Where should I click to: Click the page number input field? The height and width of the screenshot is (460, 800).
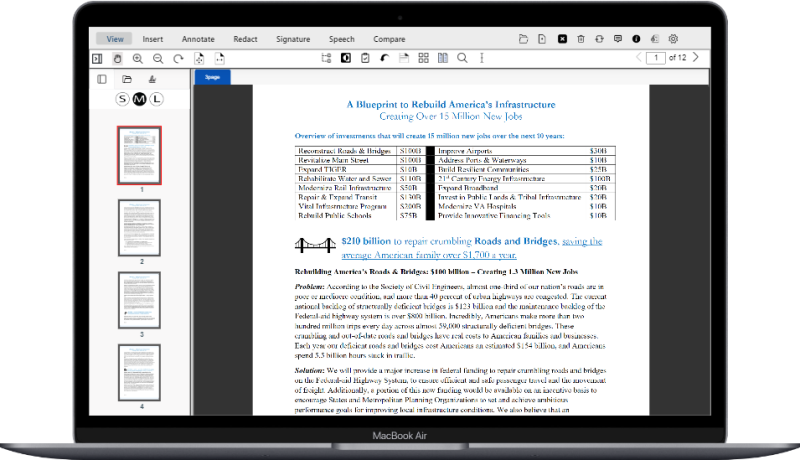coord(655,58)
